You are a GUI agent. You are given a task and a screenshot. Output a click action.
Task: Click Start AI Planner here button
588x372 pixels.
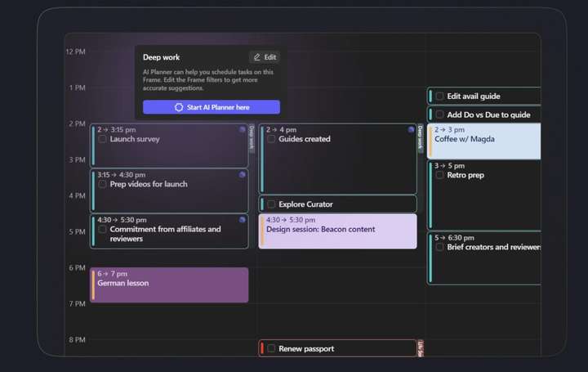click(x=212, y=107)
